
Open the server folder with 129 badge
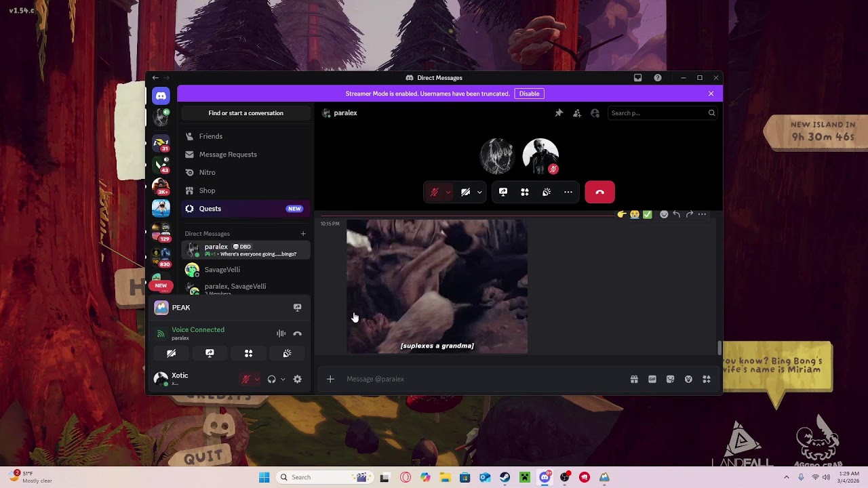coord(161,232)
